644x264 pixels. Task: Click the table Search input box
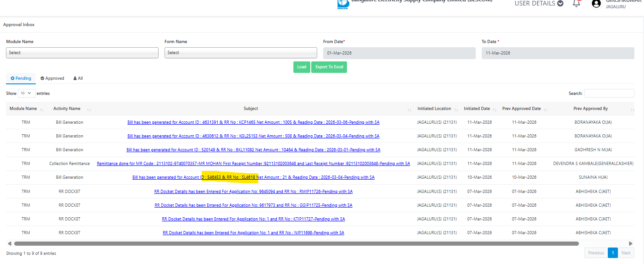coord(609,93)
